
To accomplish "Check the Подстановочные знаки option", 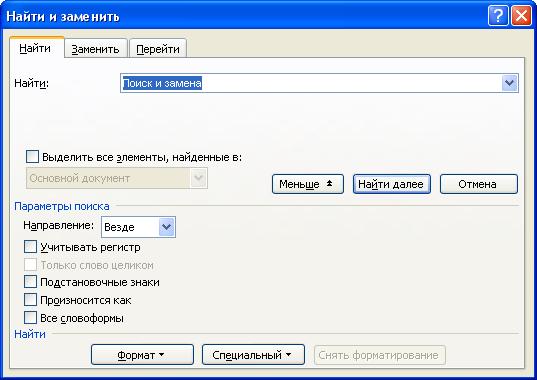I will [30, 282].
